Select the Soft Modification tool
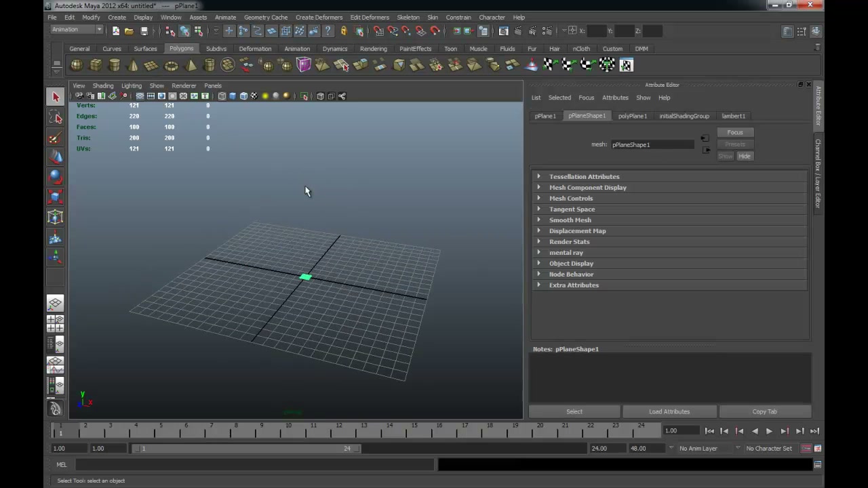This screenshot has height=488, width=868. pos(56,237)
